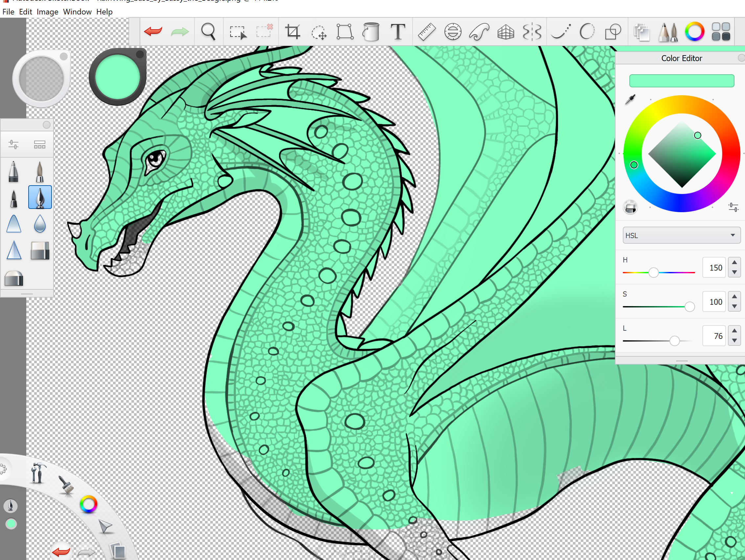Increase the H value with up arrow
745x560 pixels.
(734, 262)
